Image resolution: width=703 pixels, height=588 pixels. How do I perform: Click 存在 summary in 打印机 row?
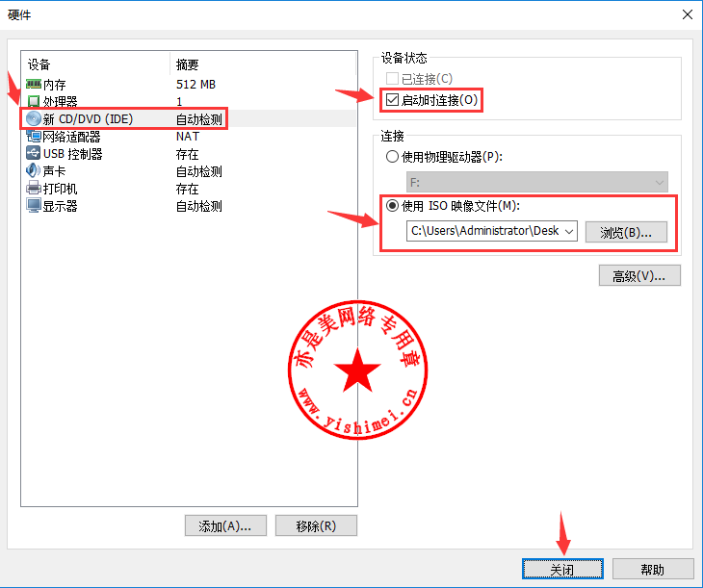click(188, 189)
